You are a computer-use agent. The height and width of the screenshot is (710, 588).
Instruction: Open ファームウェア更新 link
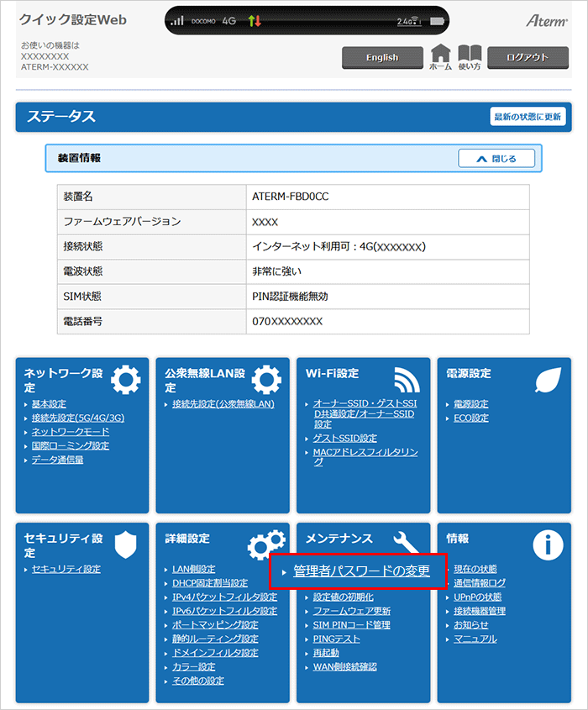point(351,611)
